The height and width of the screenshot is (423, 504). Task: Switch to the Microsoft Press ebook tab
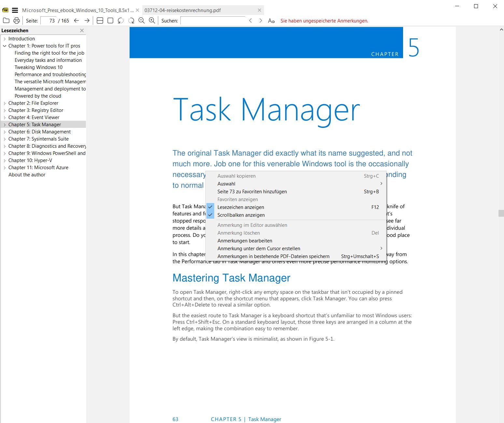(77, 10)
